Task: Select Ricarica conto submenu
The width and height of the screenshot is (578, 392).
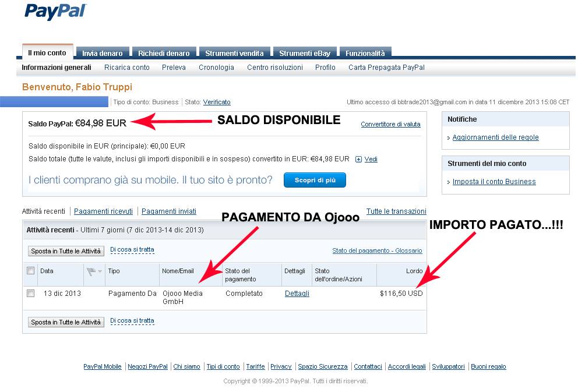Action: [x=127, y=68]
